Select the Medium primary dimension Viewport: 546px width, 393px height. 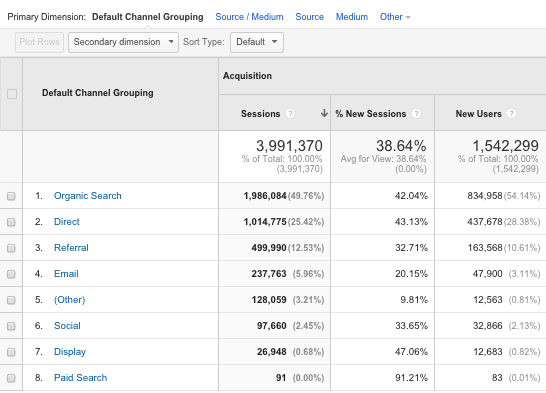(352, 17)
